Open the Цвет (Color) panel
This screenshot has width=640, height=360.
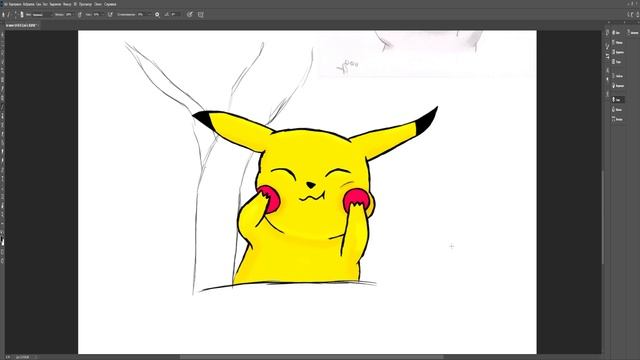(x=617, y=33)
